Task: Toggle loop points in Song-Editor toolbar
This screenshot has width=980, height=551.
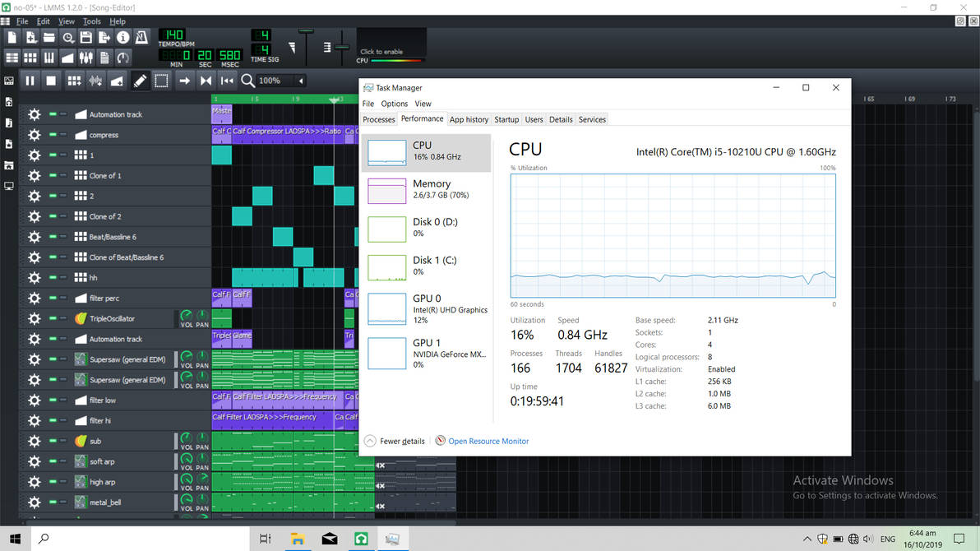Action: (x=206, y=81)
